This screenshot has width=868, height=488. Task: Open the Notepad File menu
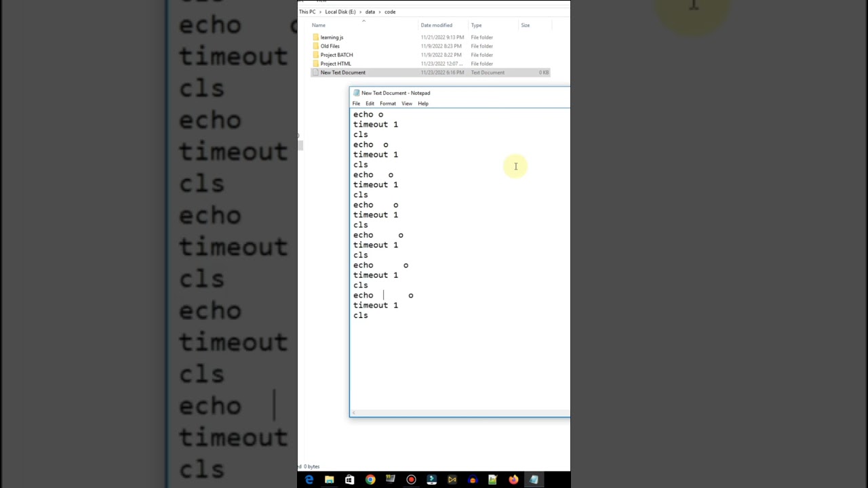(x=356, y=104)
